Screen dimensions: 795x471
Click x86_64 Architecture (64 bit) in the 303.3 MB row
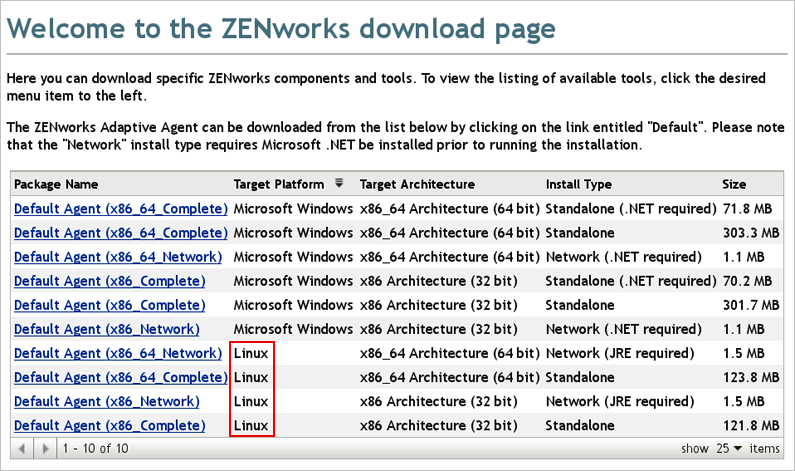tap(450, 233)
